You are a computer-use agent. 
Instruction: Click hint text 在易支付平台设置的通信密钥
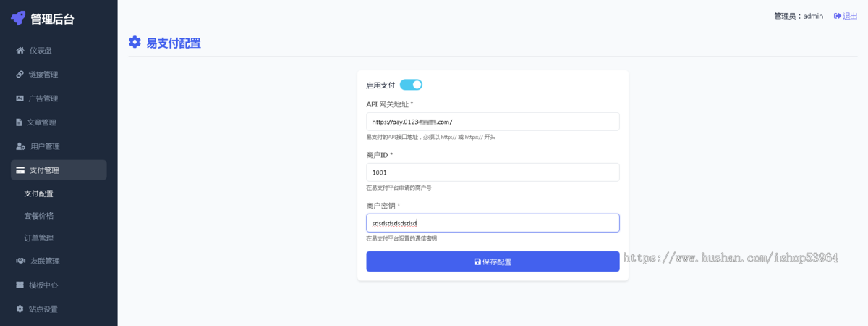(x=401, y=238)
